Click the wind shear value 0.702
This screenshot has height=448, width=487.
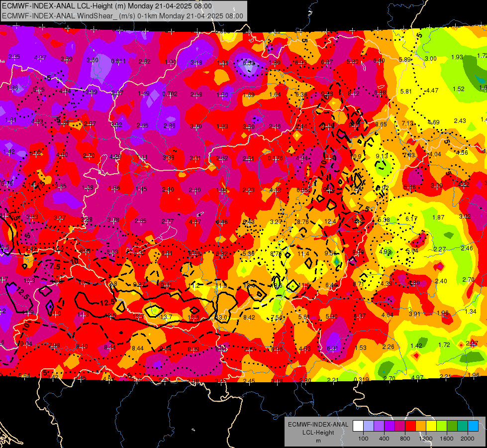pyautogui.click(x=170, y=94)
